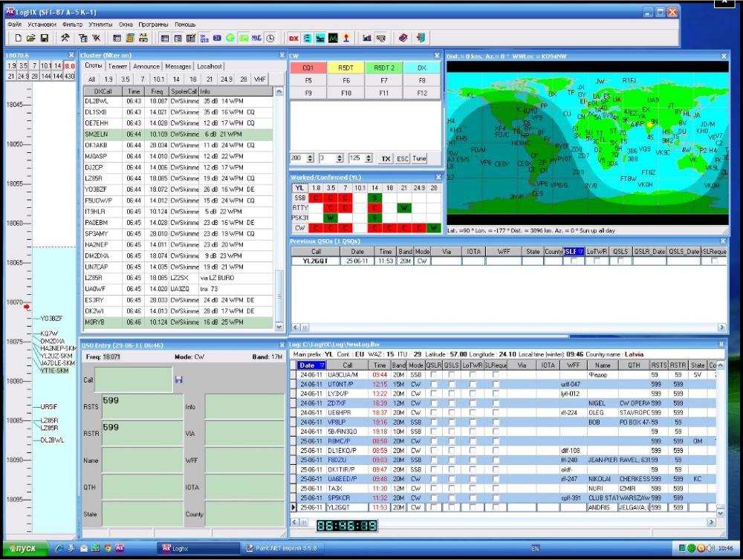The width and height of the screenshot is (743, 560).
Task: Switch to the Telnet cluster tab
Action: coord(117,66)
